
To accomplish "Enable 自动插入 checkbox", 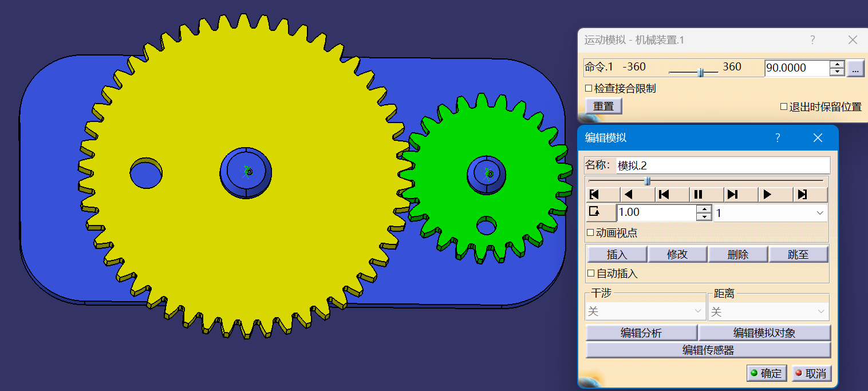I will tap(590, 274).
